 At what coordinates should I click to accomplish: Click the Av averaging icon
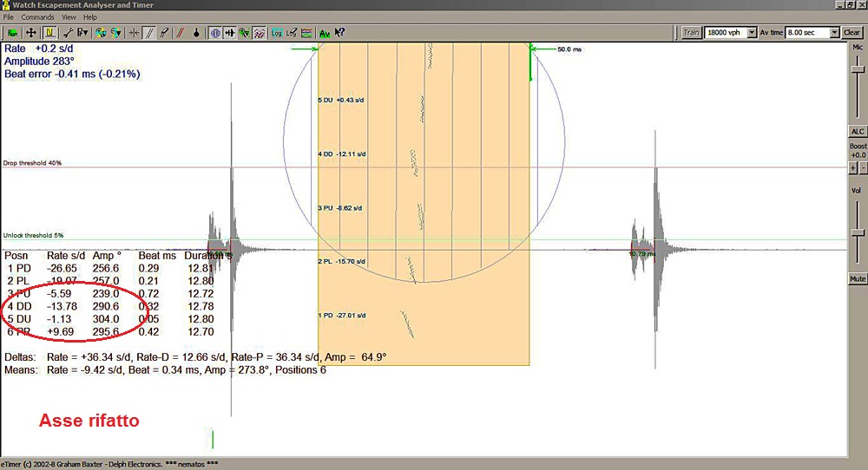click(325, 33)
